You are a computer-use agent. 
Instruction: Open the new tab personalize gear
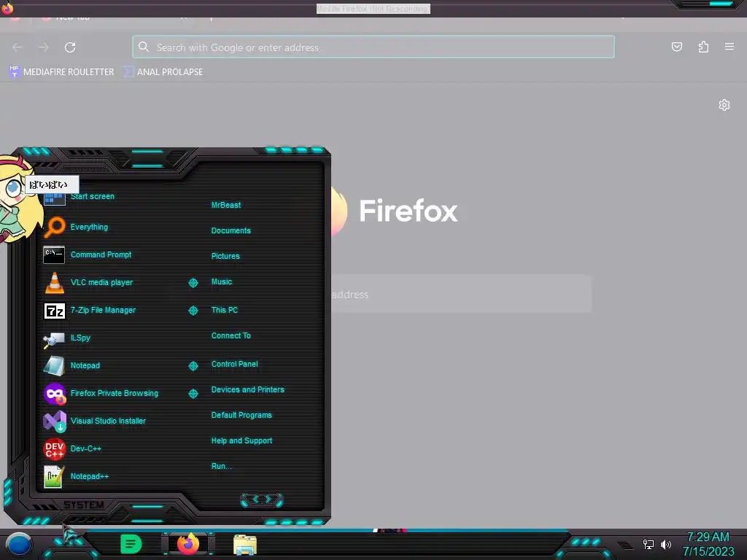(x=724, y=105)
